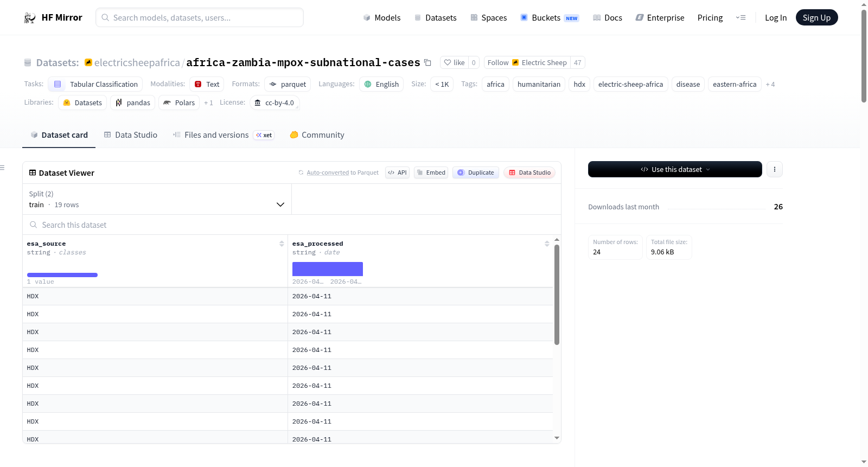Click the search magnifier in dataset search
Image resolution: width=868 pixels, height=467 pixels.
pyautogui.click(x=34, y=225)
